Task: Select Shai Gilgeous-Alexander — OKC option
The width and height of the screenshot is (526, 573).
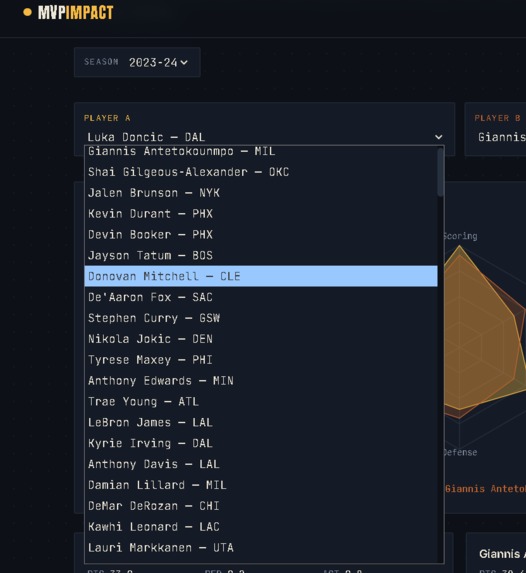Action: tap(261, 172)
